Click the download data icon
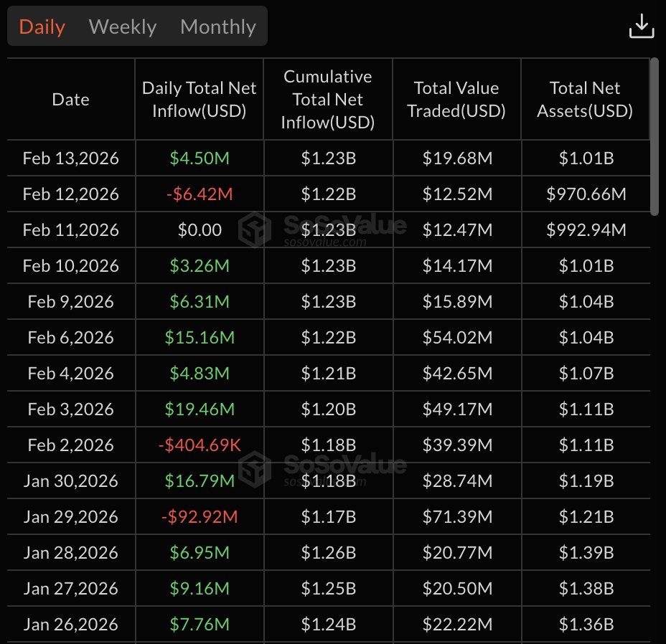 coord(641,27)
